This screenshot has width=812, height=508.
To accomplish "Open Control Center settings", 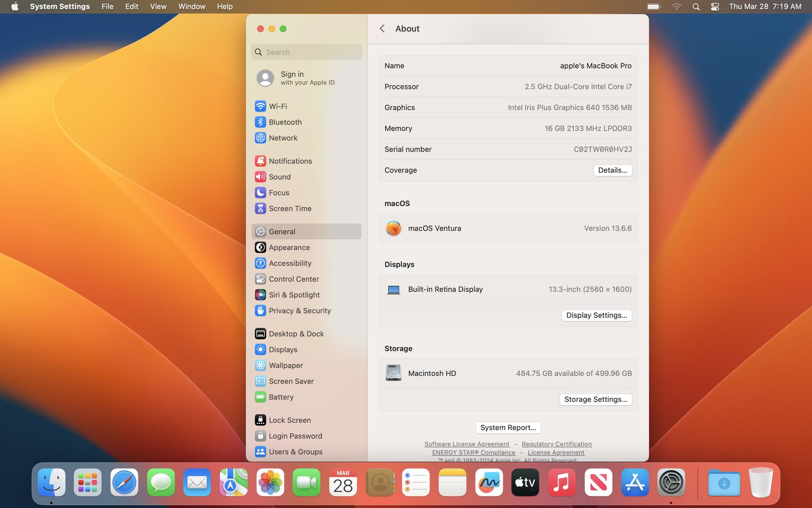I will pyautogui.click(x=306, y=279).
